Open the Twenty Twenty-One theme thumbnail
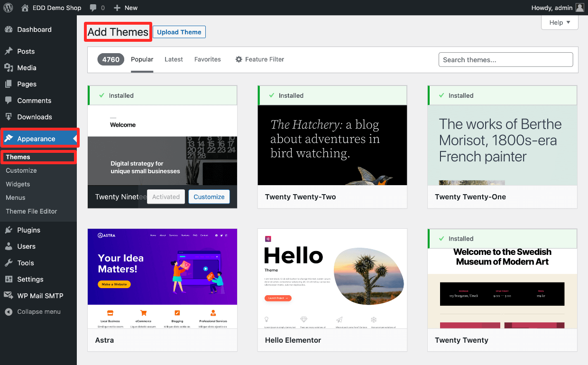Viewport: 588px width, 365px height. [x=502, y=145]
